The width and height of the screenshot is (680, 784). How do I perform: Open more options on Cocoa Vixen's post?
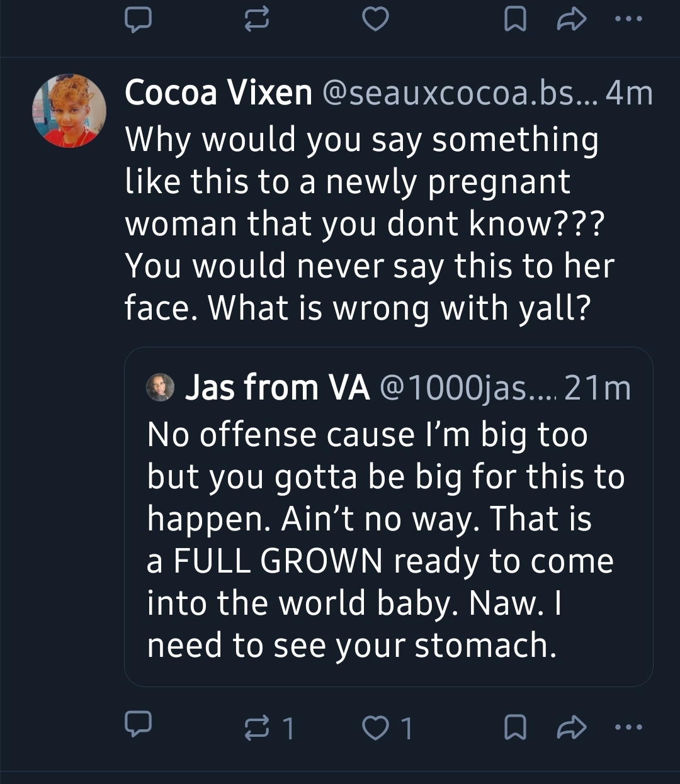click(628, 728)
